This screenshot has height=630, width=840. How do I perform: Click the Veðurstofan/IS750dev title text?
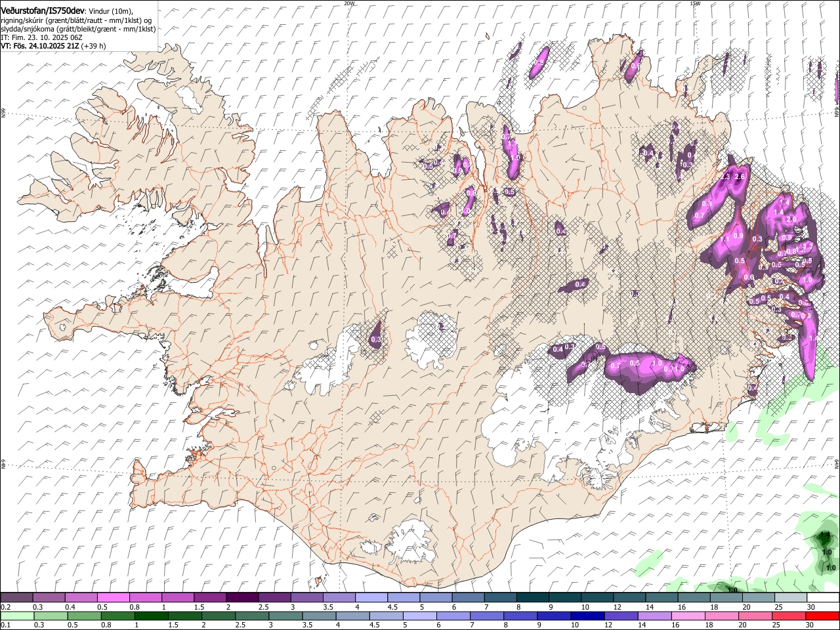43,10
